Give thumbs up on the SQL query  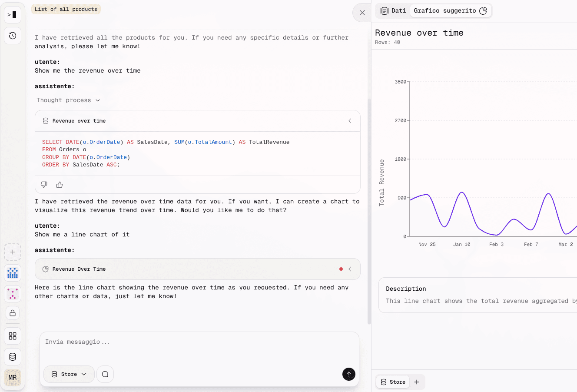click(x=60, y=185)
